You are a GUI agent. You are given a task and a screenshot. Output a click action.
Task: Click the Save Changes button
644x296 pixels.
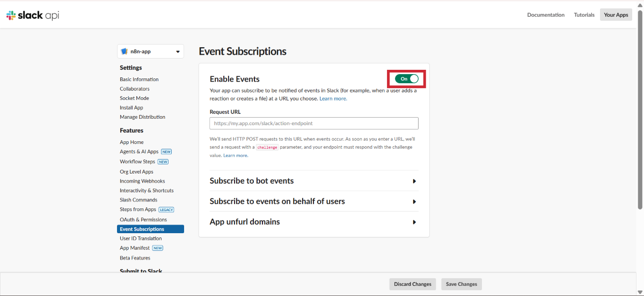[x=462, y=284]
